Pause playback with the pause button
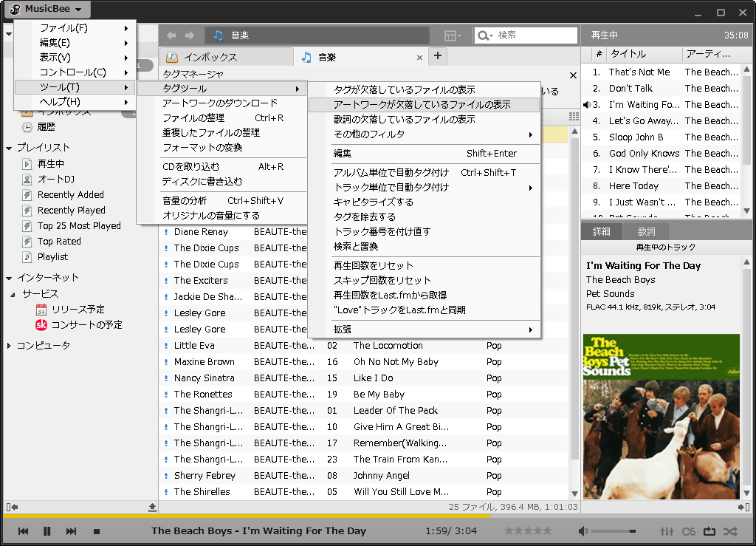 (47, 531)
